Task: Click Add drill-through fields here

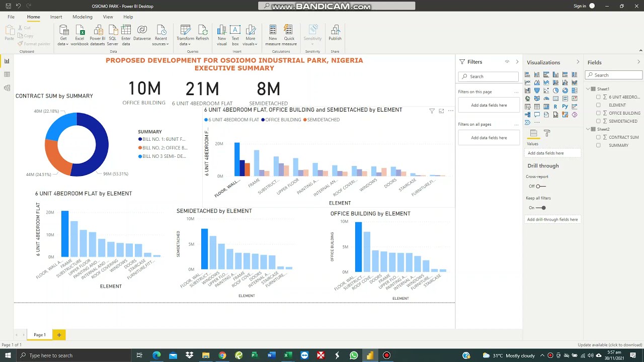Action: (552, 220)
